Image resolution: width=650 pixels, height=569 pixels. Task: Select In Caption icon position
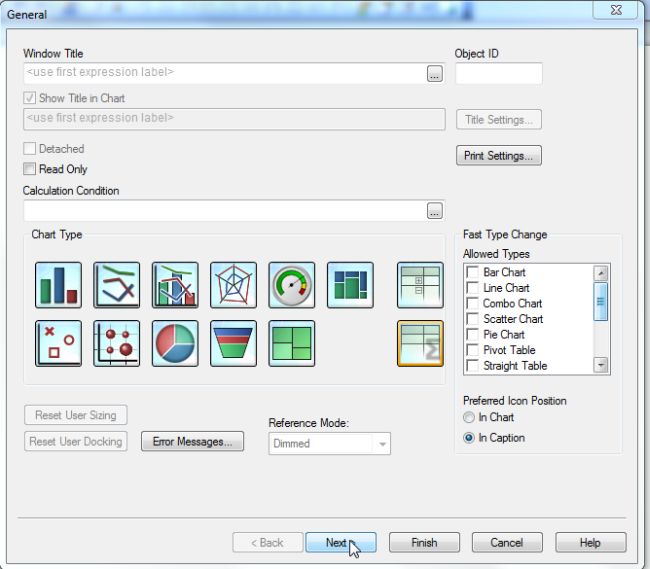click(x=469, y=438)
